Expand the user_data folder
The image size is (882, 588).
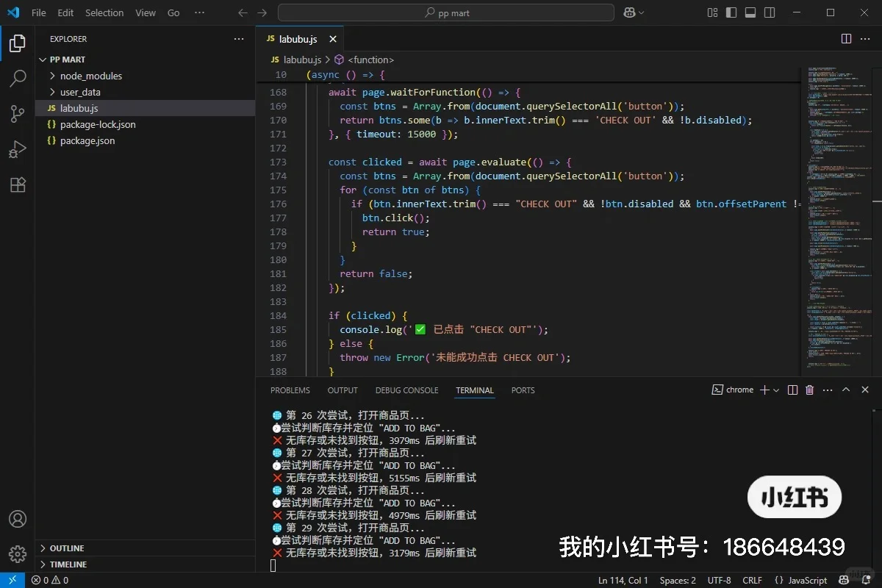point(146,92)
